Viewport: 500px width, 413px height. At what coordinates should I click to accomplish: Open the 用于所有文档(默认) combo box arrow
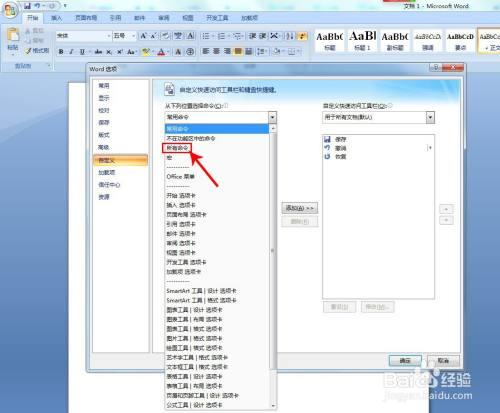coord(430,117)
